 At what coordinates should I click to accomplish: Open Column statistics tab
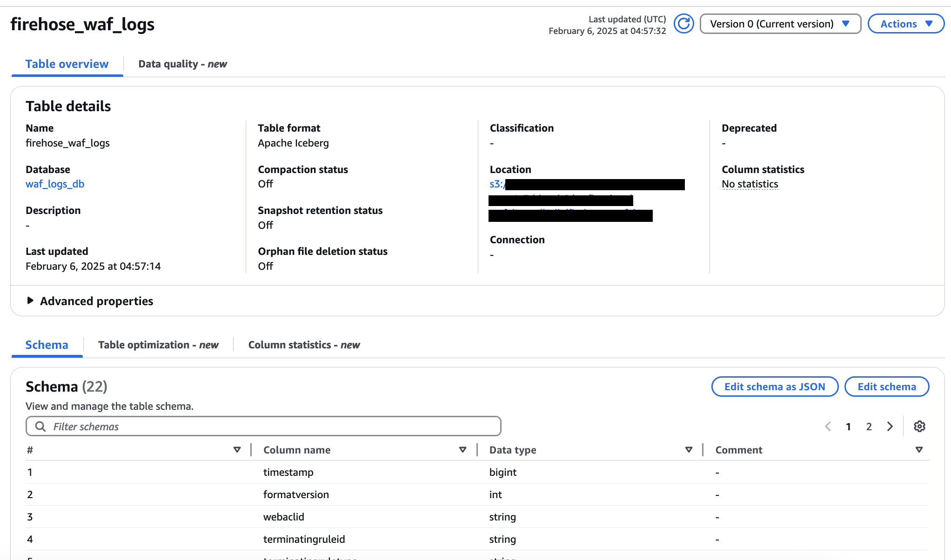(x=304, y=345)
